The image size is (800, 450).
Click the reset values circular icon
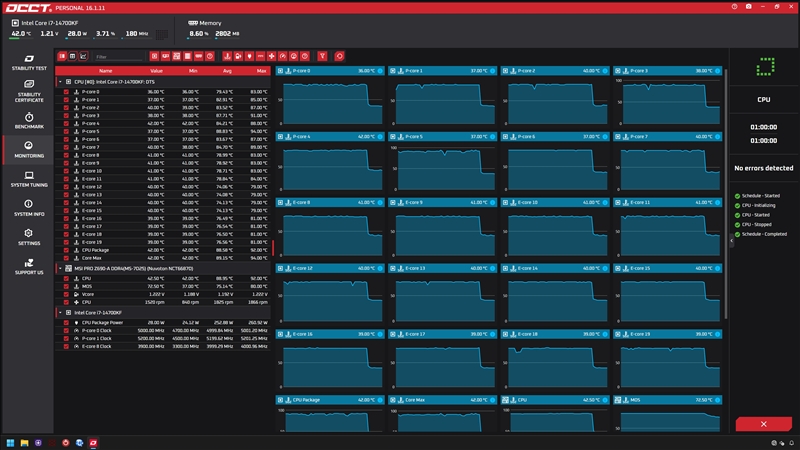coord(339,56)
